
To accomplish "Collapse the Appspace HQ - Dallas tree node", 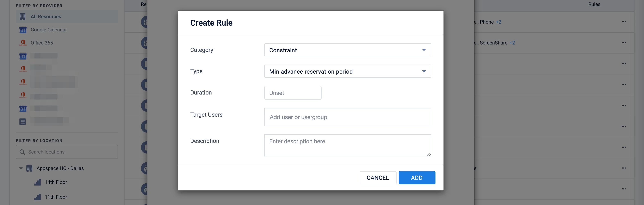I will point(21,168).
